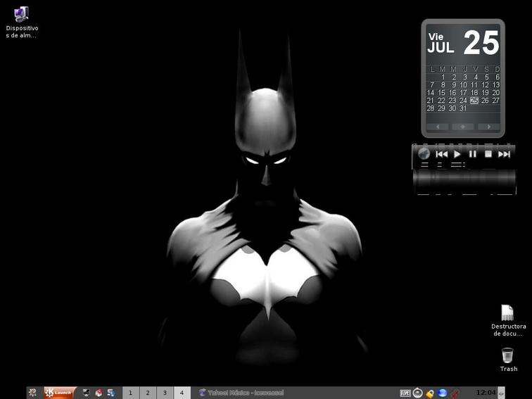This screenshot has width=532, height=399.
Task: Go to next month in calendar widget
Action: (488, 127)
